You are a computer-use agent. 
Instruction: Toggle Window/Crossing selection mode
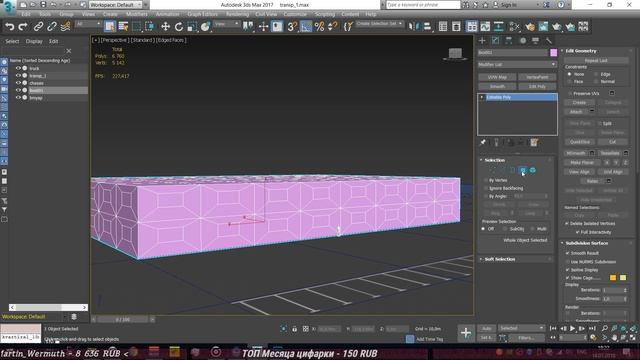tap(150, 27)
